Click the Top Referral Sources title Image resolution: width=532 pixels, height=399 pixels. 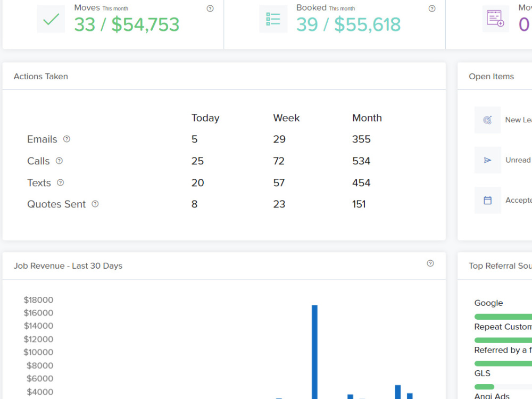pyautogui.click(x=501, y=265)
